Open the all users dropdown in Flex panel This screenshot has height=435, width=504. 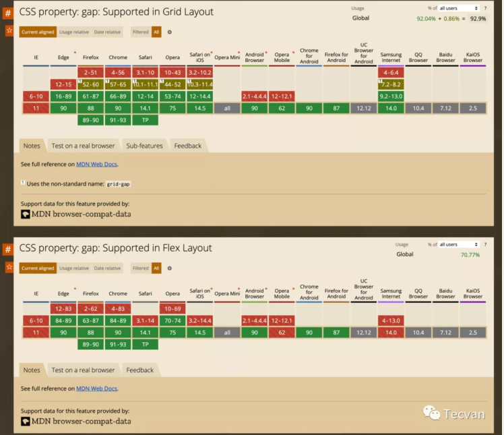[459, 244]
